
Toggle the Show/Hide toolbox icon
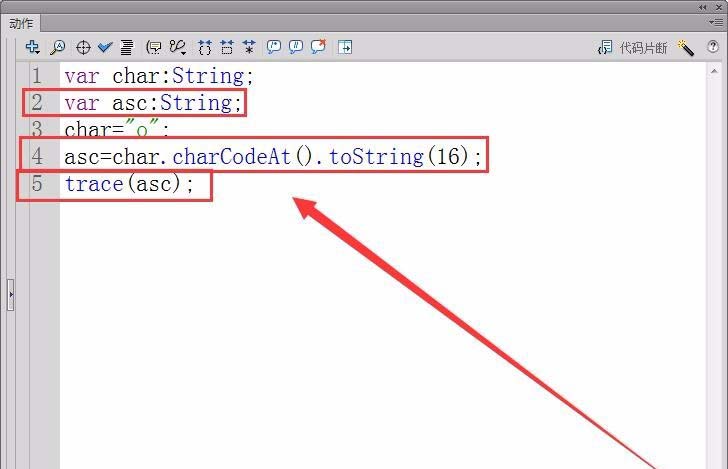[x=345, y=47]
